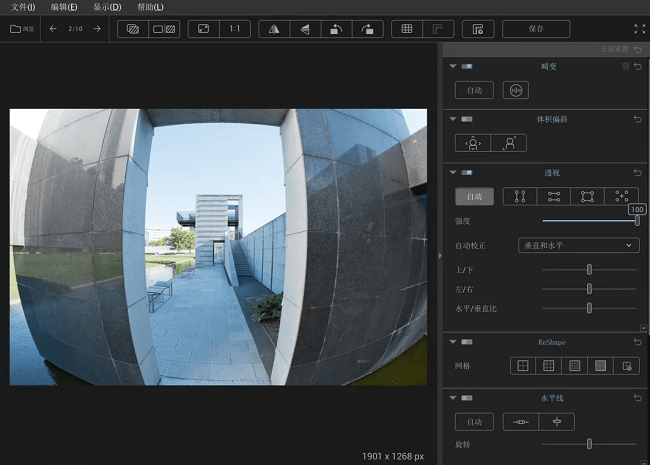Collapse the 透视 panel section
650x465 pixels.
coord(453,172)
